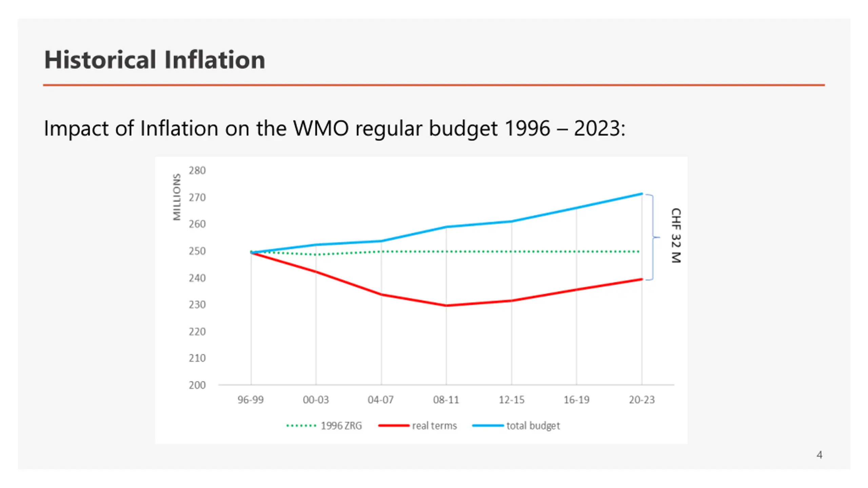Click the slide page number 4

819,455
